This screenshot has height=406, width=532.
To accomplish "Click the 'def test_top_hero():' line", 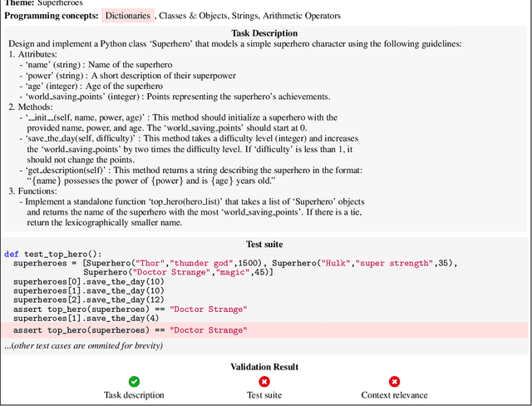I will [53, 255].
